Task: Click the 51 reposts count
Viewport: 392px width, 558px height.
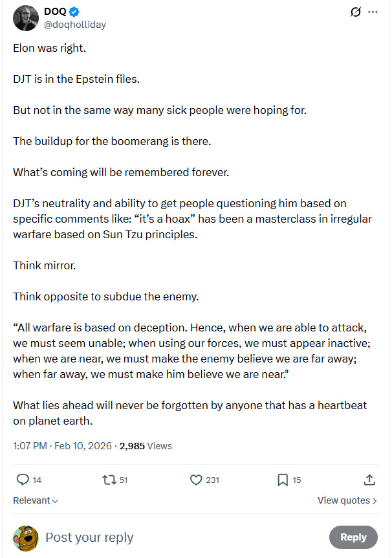Action: point(124,480)
